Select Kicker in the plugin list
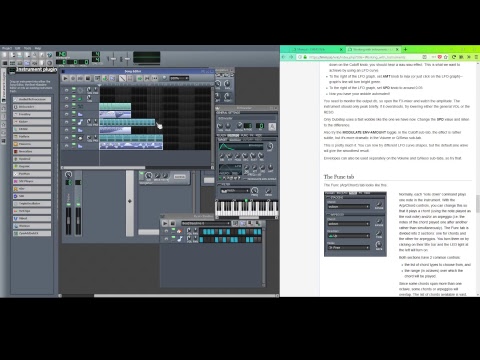Screen dimensions: 480x360 [x=32, y=122]
